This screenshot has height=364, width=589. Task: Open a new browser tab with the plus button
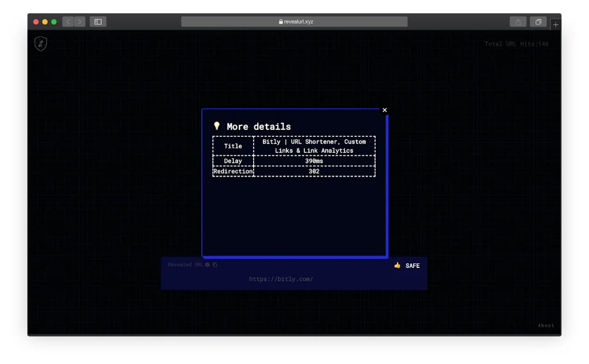[556, 25]
